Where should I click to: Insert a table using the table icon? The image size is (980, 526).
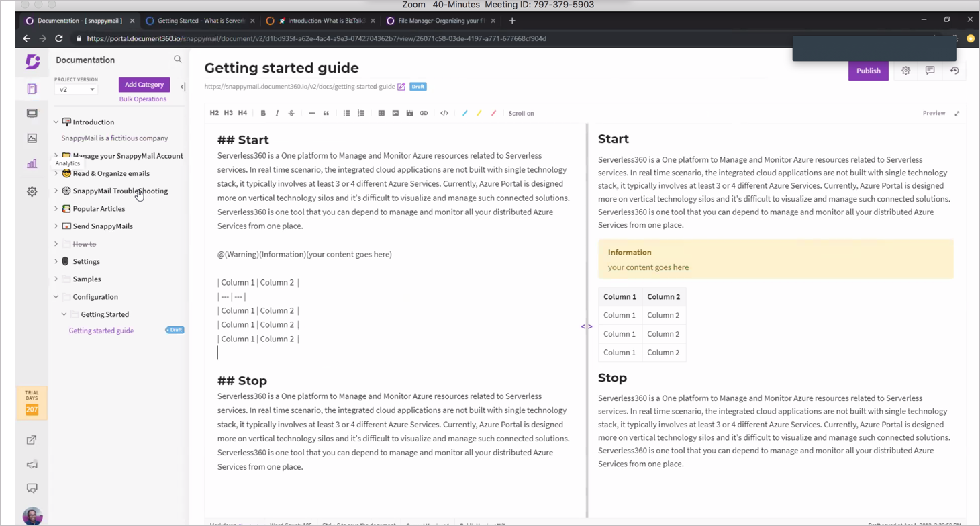click(x=381, y=113)
